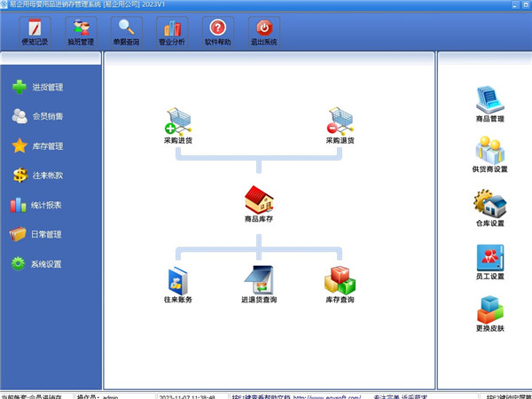This screenshot has height=399, width=532.
Task: Open 单据查询 magnifier toolbar icon
Action: (x=126, y=32)
